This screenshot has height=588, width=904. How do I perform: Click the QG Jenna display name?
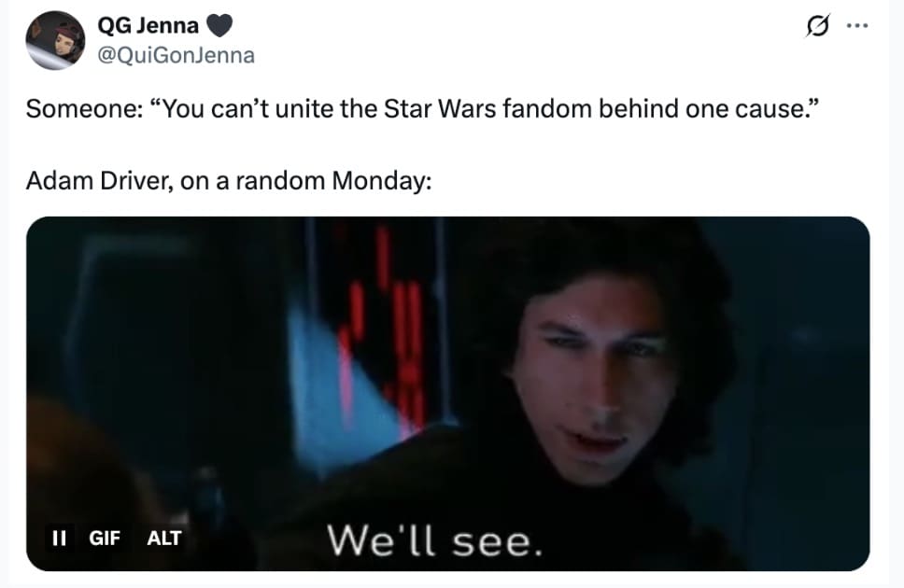coord(148,25)
